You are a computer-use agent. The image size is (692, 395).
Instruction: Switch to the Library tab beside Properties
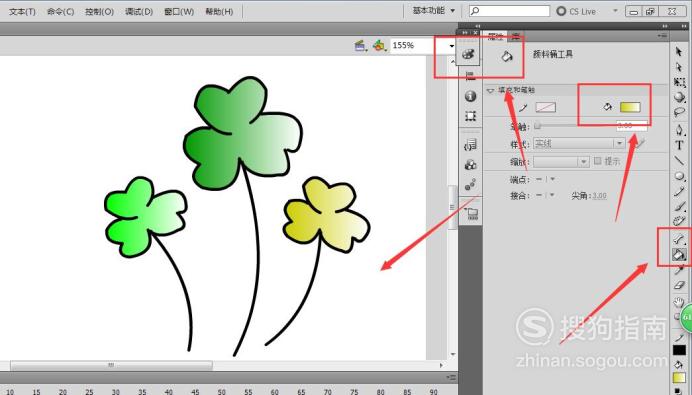click(515, 37)
